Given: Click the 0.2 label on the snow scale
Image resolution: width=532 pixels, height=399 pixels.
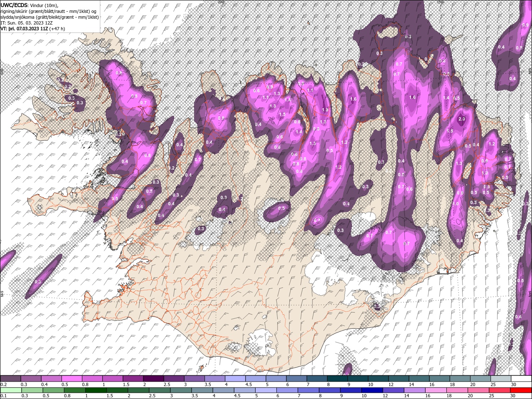Looking at the screenshot, I should pyautogui.click(x=4, y=384).
